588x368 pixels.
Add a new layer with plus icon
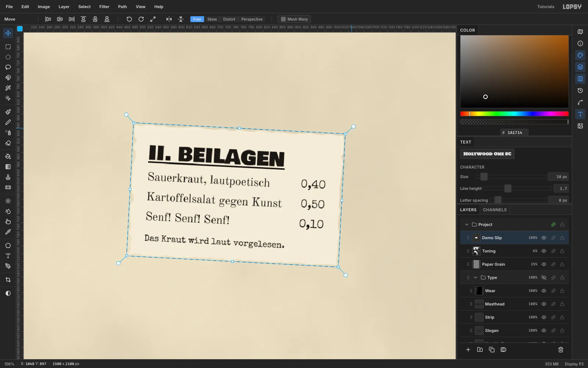coord(468,350)
